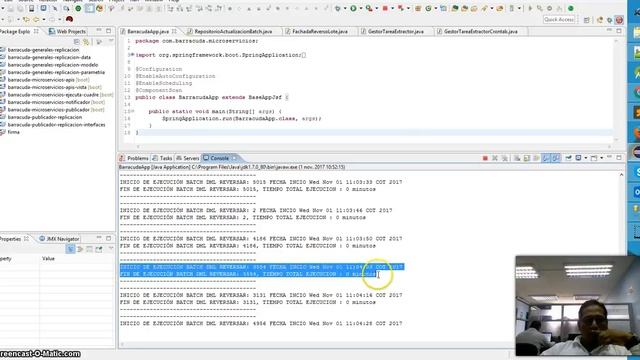
Task: Click the Debug bug toolbar icon
Action: click(x=338, y=8)
